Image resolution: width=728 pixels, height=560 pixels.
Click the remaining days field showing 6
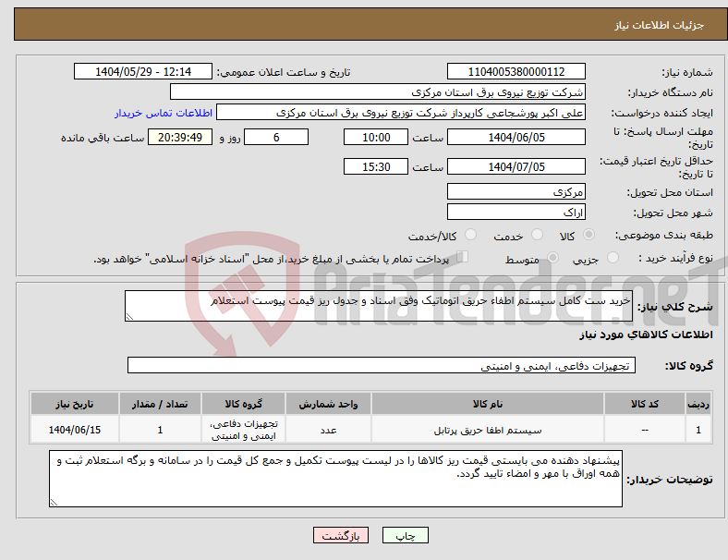(x=276, y=137)
